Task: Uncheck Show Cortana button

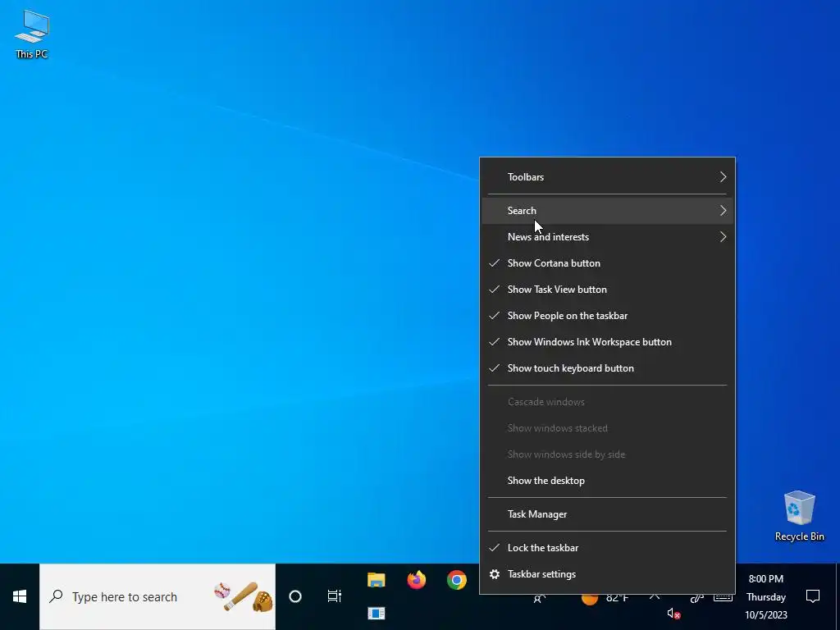Action: 608,263
